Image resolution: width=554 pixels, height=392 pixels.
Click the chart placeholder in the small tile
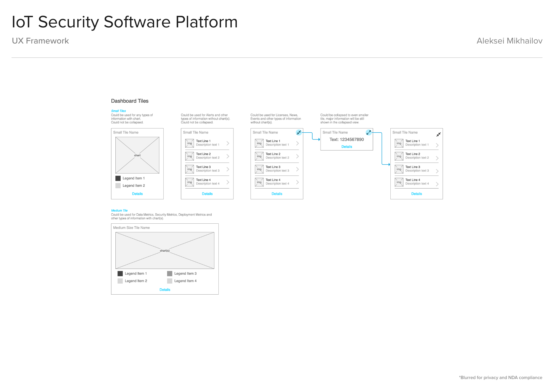137,155
